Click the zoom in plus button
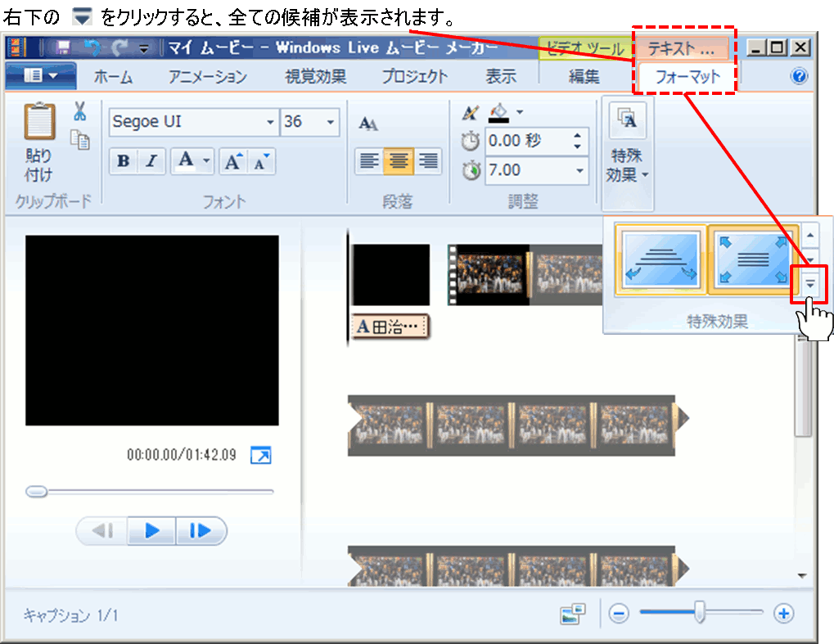 [x=783, y=614]
